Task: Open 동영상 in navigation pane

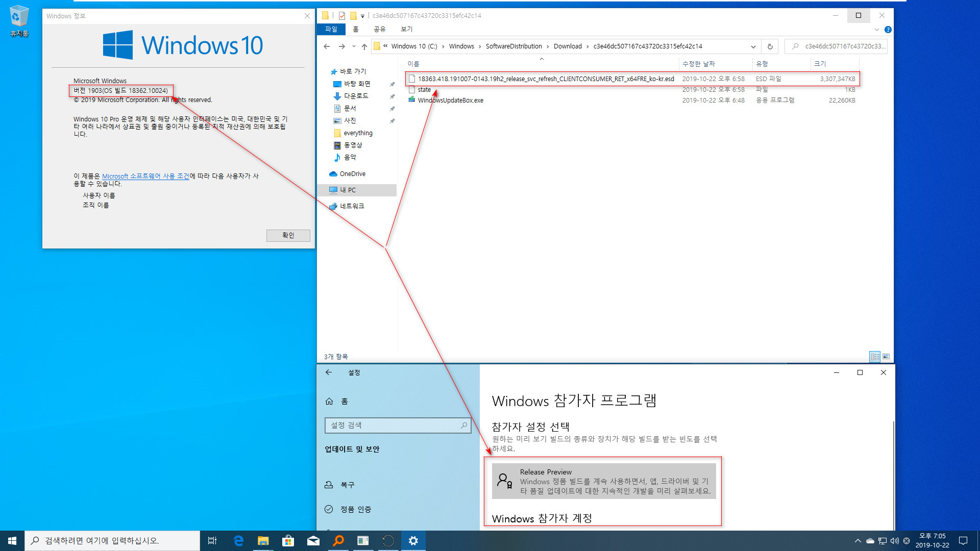Action: (x=353, y=145)
